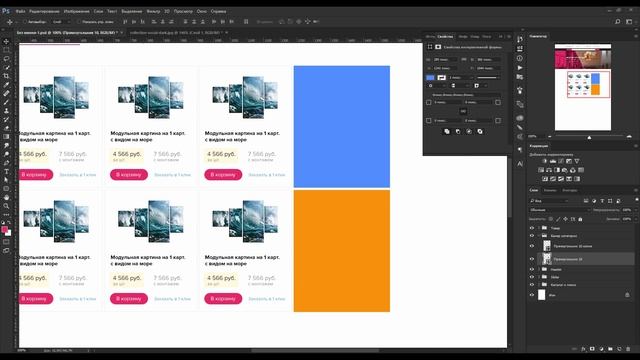
Task: Open the Character panel icon in the dock
Action: coord(520,164)
